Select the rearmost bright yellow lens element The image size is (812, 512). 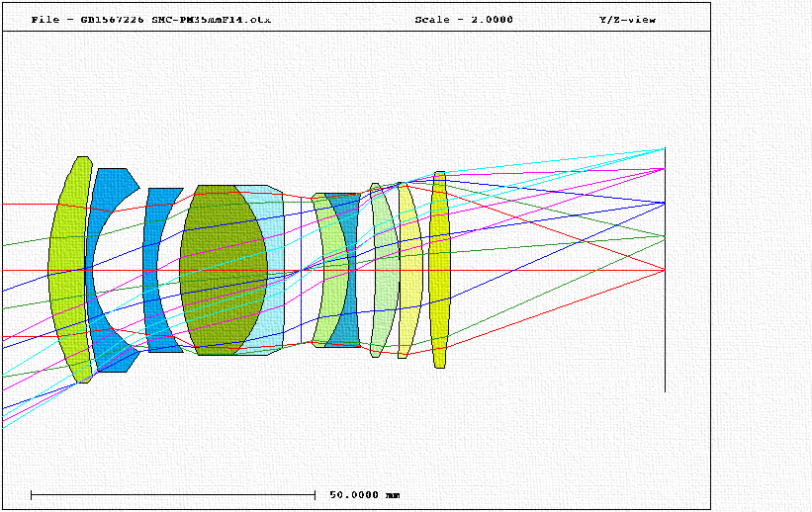(440, 270)
